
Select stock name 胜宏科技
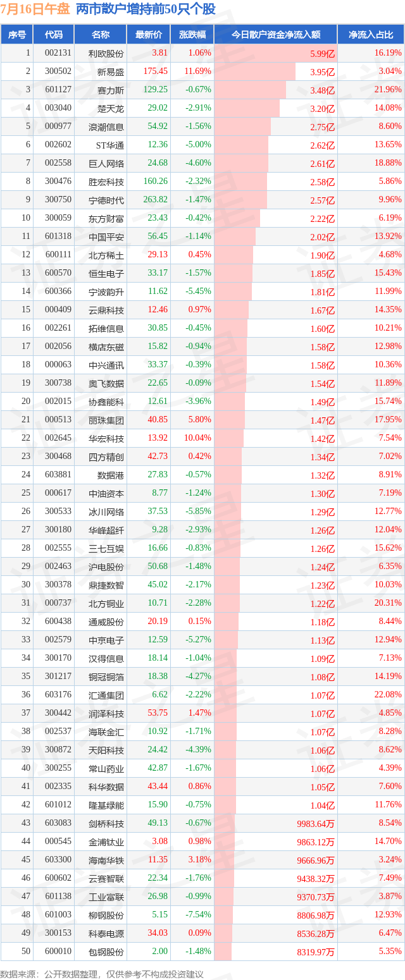(106, 182)
